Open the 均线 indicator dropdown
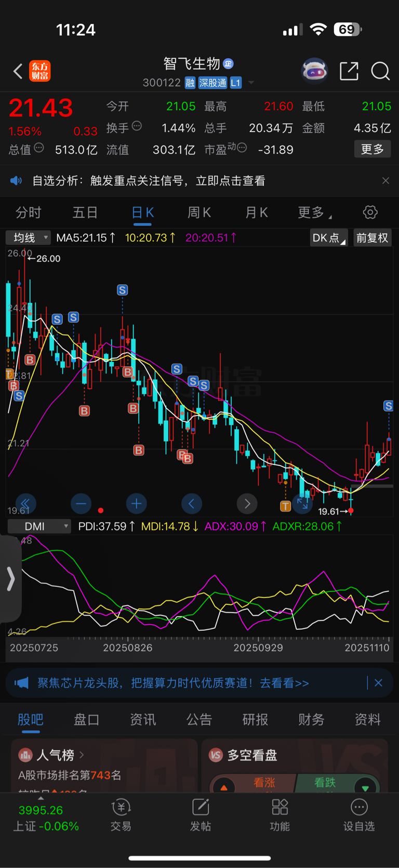This screenshot has width=399, height=868. point(28,238)
